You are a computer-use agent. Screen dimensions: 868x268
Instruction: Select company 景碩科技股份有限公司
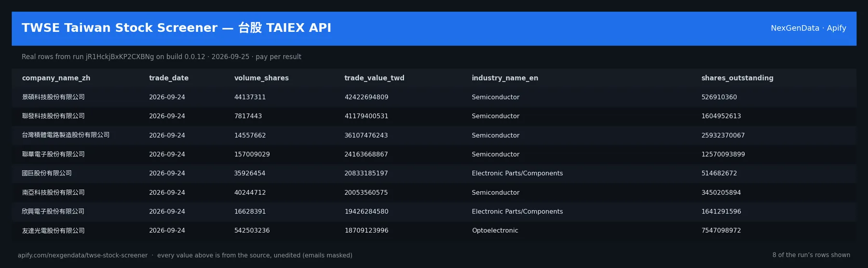pyautogui.click(x=53, y=97)
